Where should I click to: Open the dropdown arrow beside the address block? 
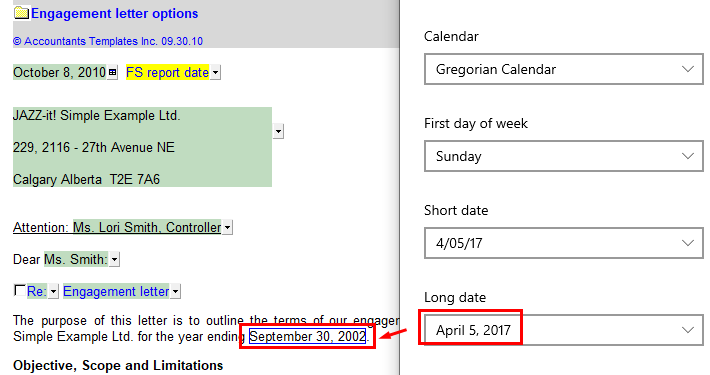coord(278,131)
